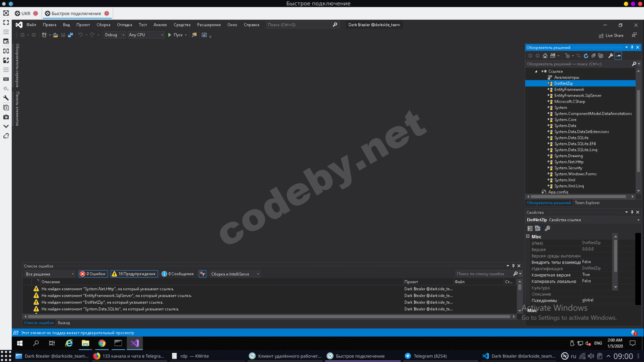Refresh the Solution Explorer tree
The height and width of the screenshot is (362, 644).
coord(586,56)
